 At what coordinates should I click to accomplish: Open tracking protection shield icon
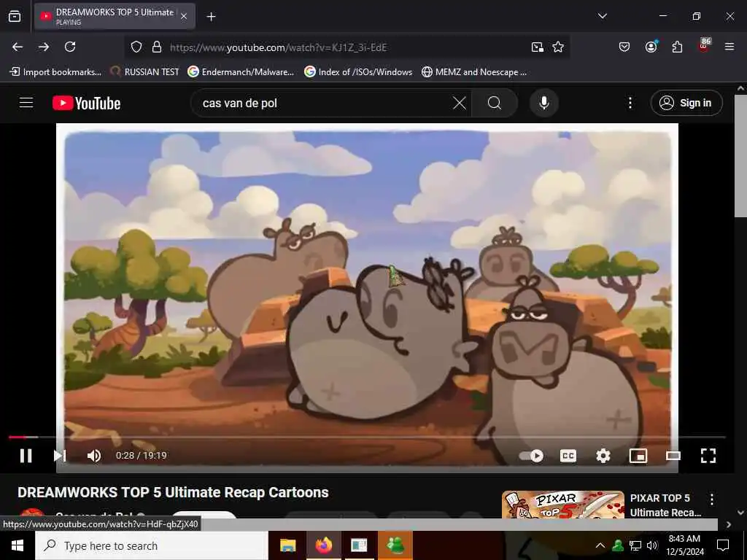point(136,47)
